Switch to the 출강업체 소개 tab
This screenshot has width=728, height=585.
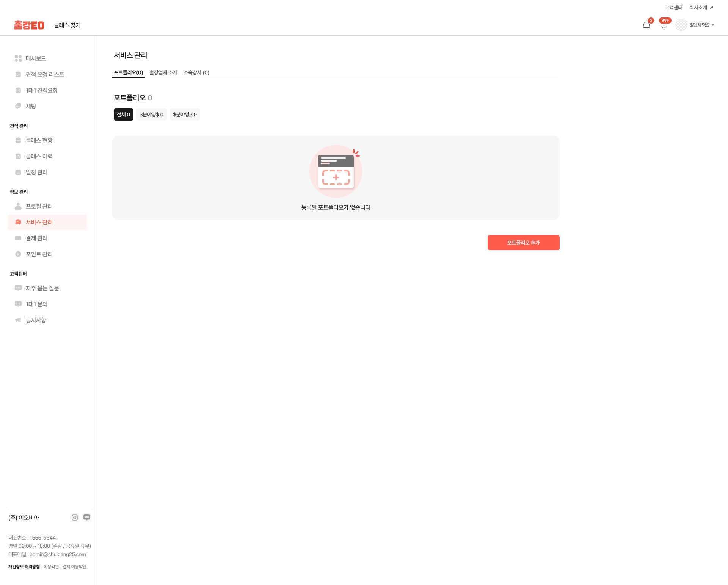point(163,72)
